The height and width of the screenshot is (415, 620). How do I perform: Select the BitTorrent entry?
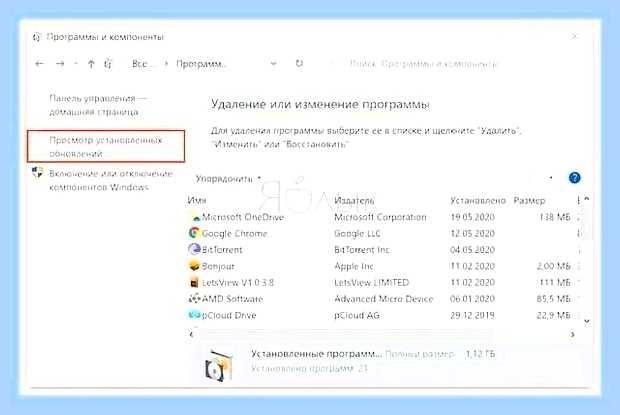click(222, 250)
